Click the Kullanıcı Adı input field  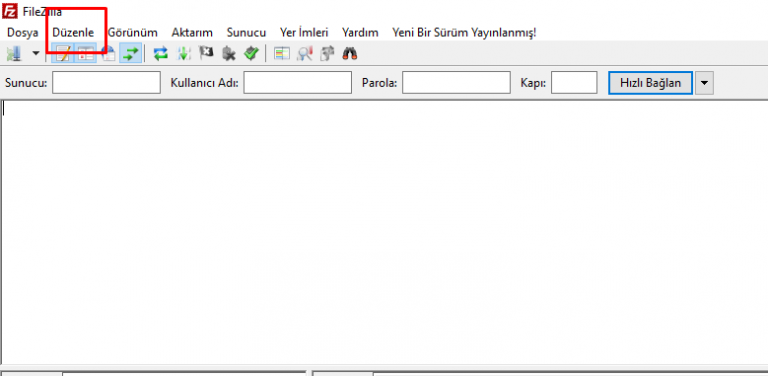297,83
